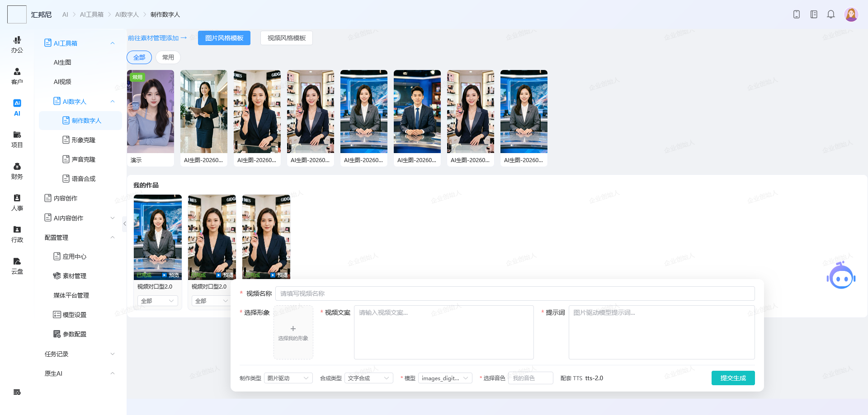
Task: Click AI in the breadcrumb
Action: (65, 14)
